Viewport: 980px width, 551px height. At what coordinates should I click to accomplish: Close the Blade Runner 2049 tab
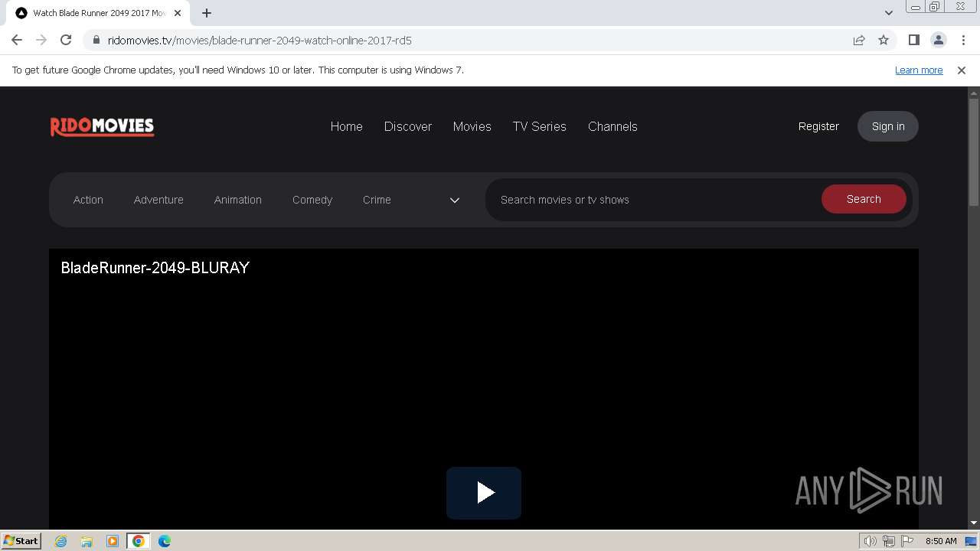tap(178, 13)
